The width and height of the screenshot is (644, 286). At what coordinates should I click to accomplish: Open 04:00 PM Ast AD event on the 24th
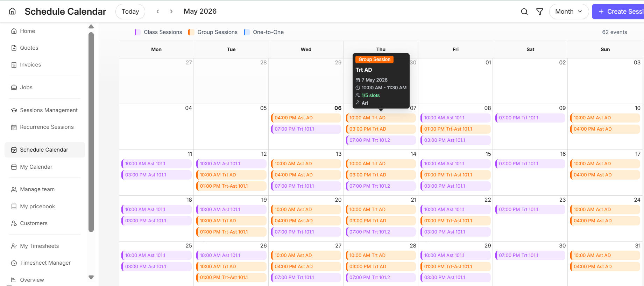(x=605, y=221)
